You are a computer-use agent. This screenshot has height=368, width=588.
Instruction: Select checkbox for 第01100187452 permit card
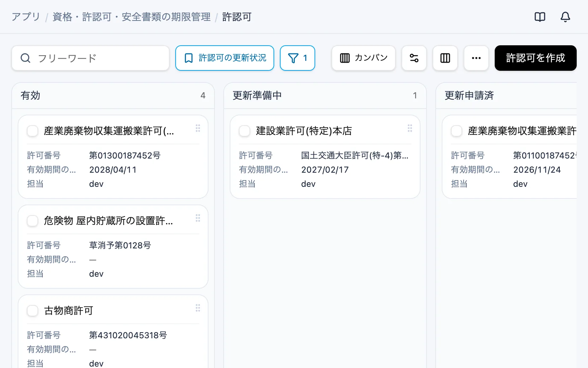(457, 131)
